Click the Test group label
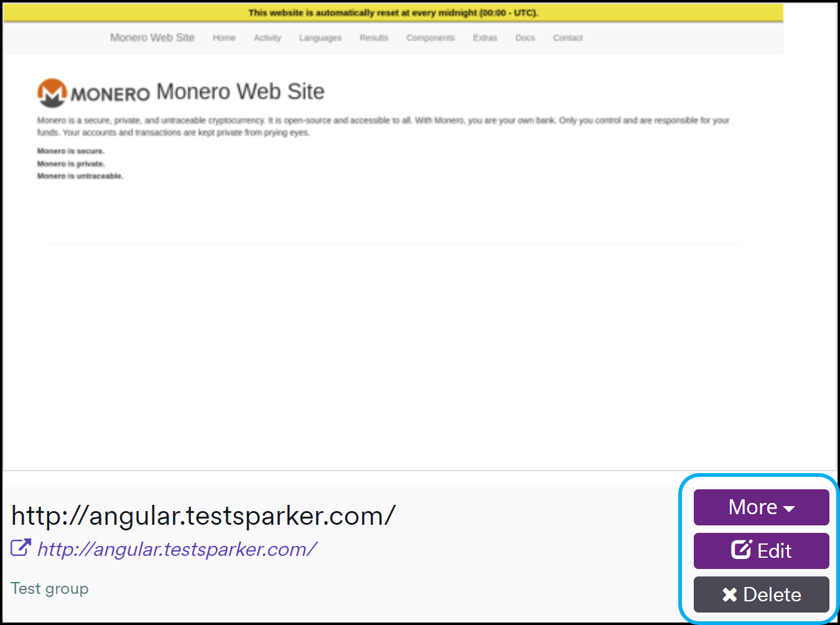Viewport: 840px width, 625px height. point(50,588)
